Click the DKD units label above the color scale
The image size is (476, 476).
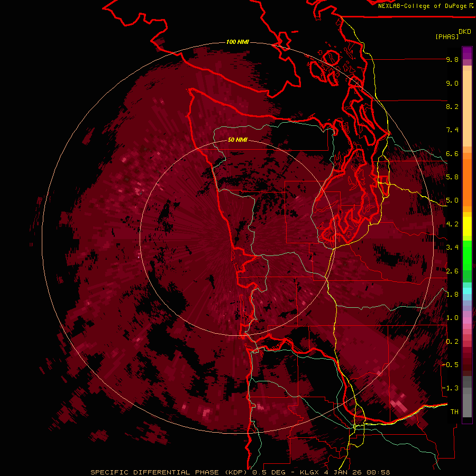465,32
